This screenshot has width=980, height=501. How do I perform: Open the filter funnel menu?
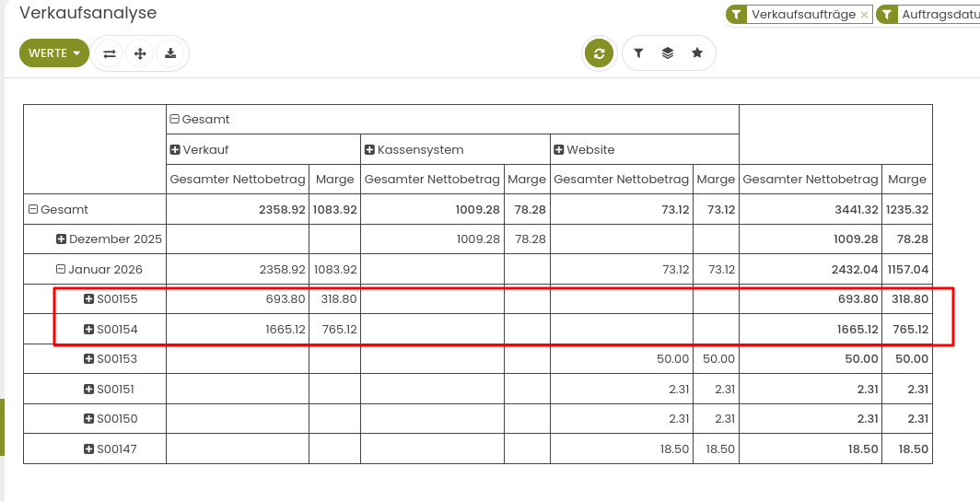click(638, 53)
